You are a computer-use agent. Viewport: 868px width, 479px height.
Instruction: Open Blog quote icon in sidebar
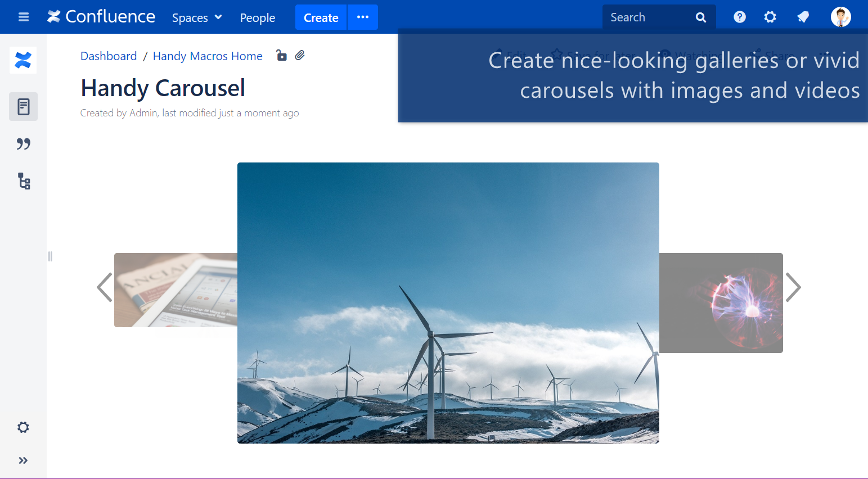(x=23, y=144)
